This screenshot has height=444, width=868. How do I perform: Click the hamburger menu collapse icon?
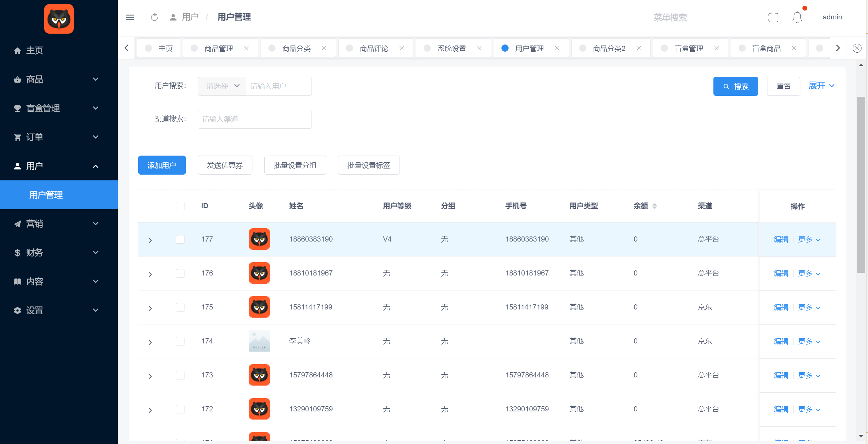pyautogui.click(x=130, y=17)
